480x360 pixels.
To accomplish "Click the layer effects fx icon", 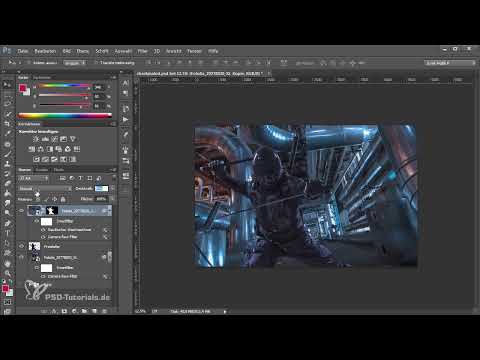I will coord(54,311).
